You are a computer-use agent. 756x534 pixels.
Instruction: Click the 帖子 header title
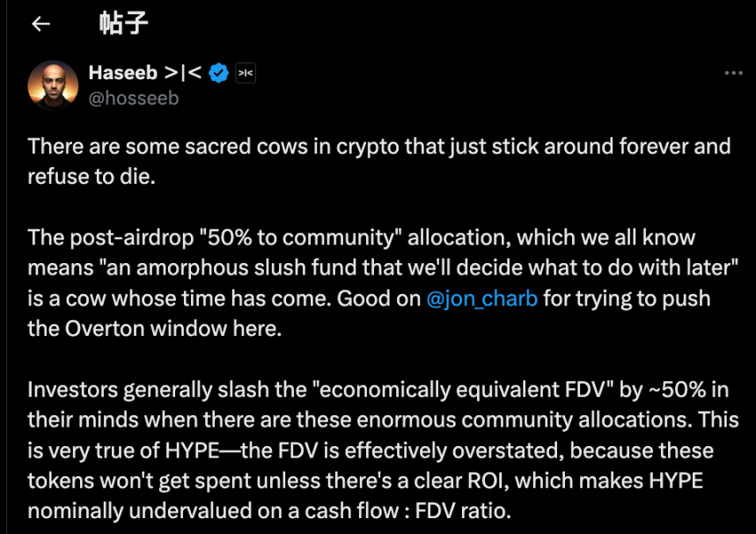[x=123, y=24]
